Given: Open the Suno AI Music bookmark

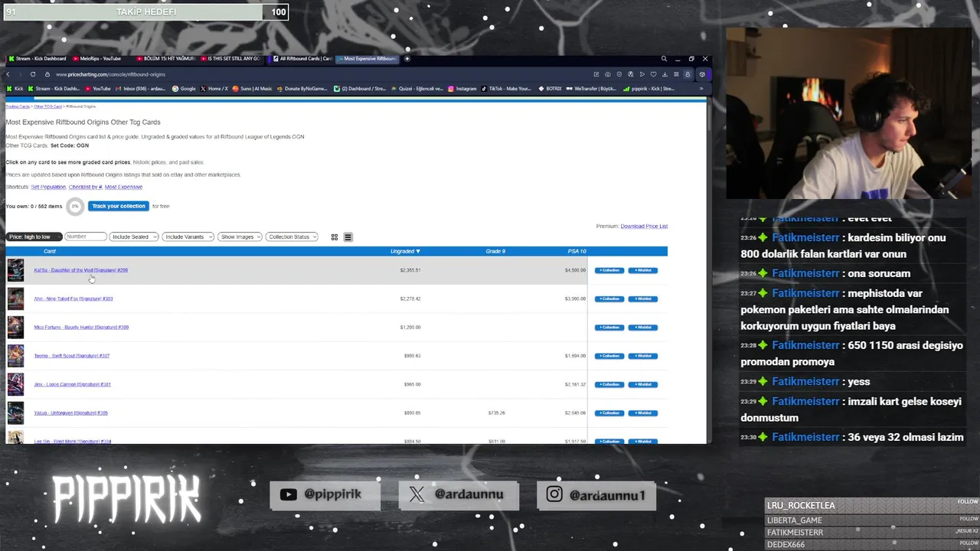Looking at the screenshot, I should [253, 89].
